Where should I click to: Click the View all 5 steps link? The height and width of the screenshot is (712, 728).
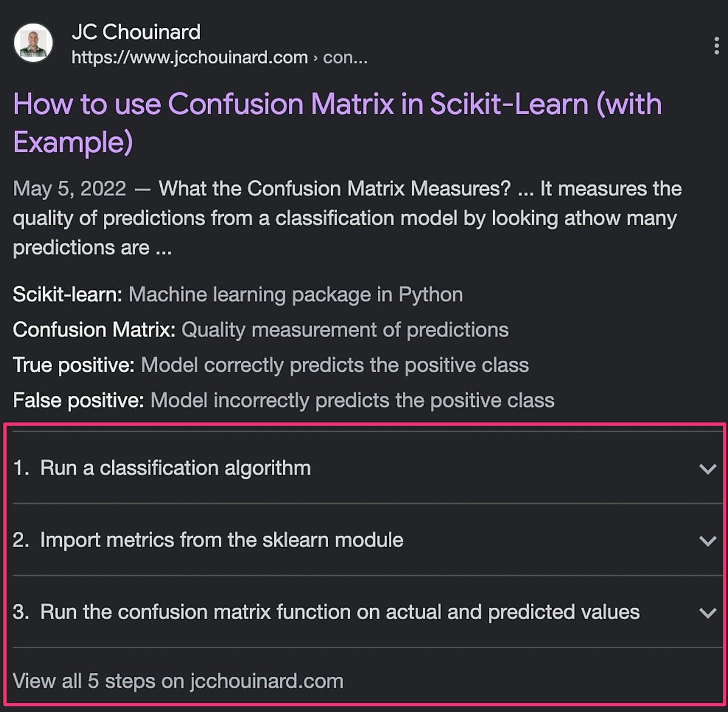point(178,681)
